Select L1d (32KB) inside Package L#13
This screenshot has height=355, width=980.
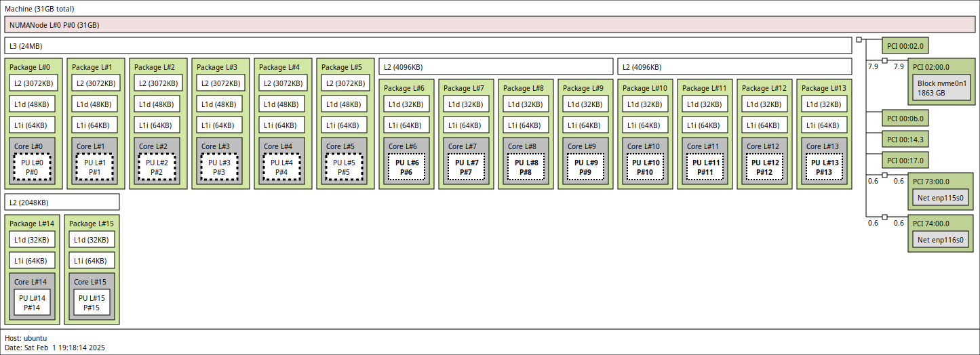tap(825, 104)
